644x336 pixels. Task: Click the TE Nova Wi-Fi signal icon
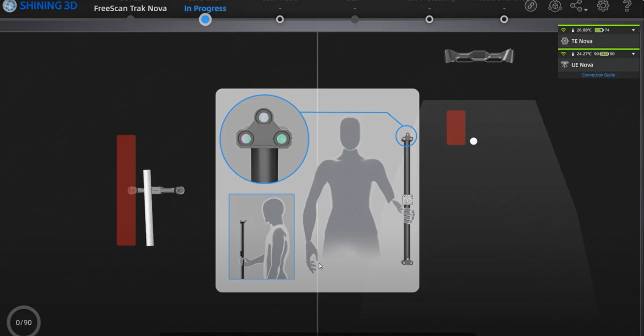(x=563, y=30)
